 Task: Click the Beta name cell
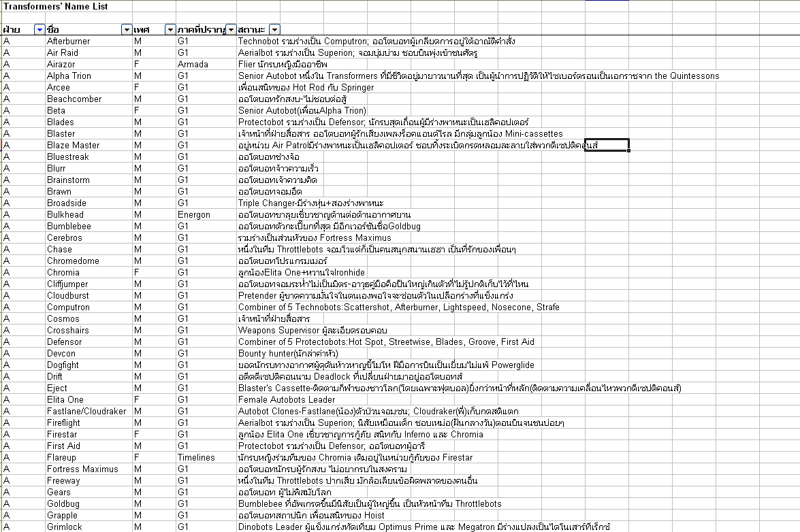[89, 111]
